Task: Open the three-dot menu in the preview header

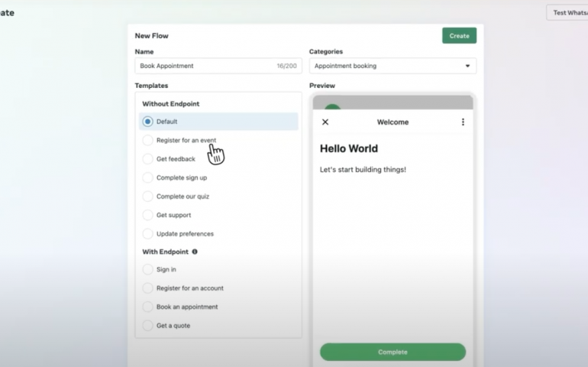Action: 463,122
